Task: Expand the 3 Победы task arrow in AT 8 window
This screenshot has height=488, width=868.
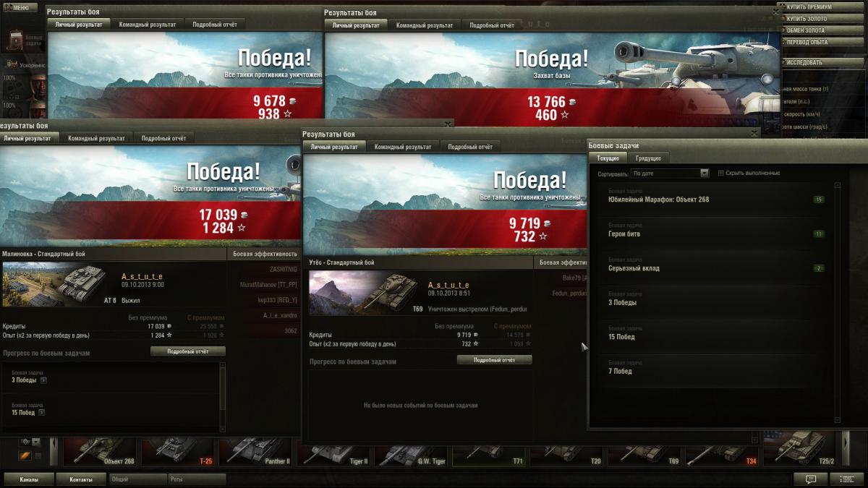Action: [x=43, y=380]
